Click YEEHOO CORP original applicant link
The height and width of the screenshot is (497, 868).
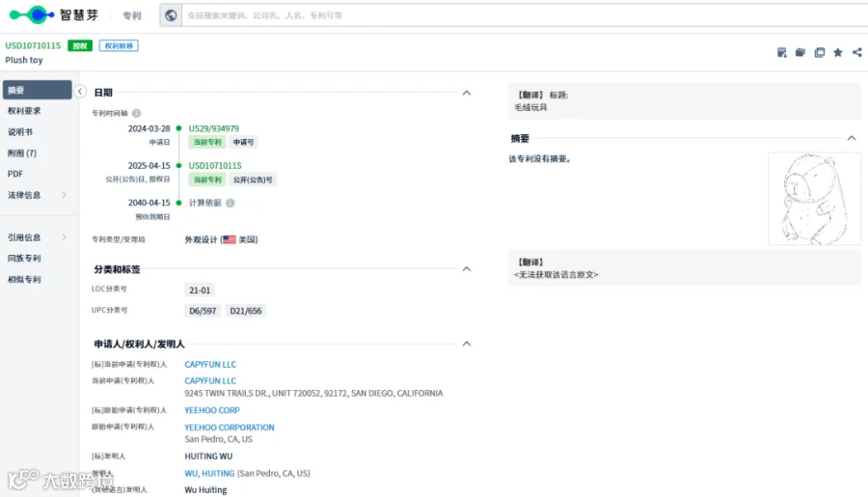[x=212, y=410]
